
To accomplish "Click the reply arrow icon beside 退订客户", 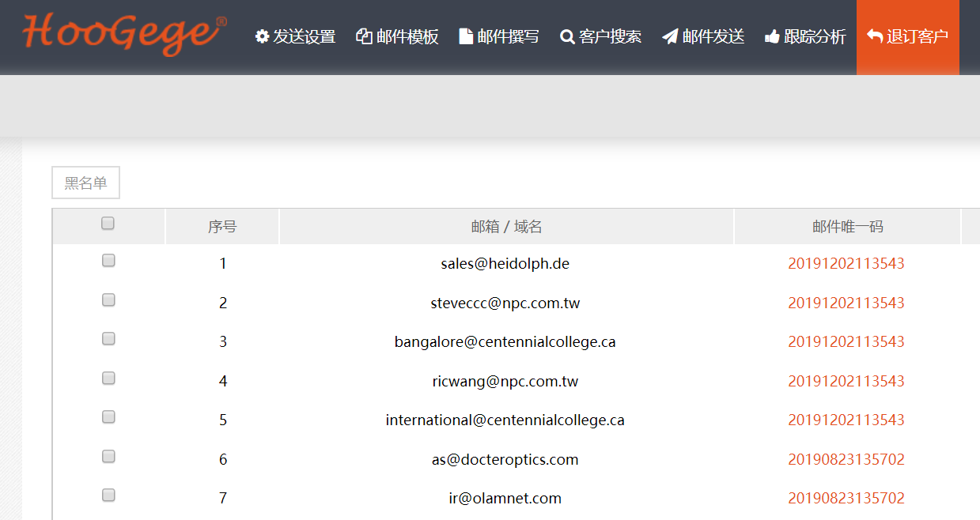I will click(875, 37).
